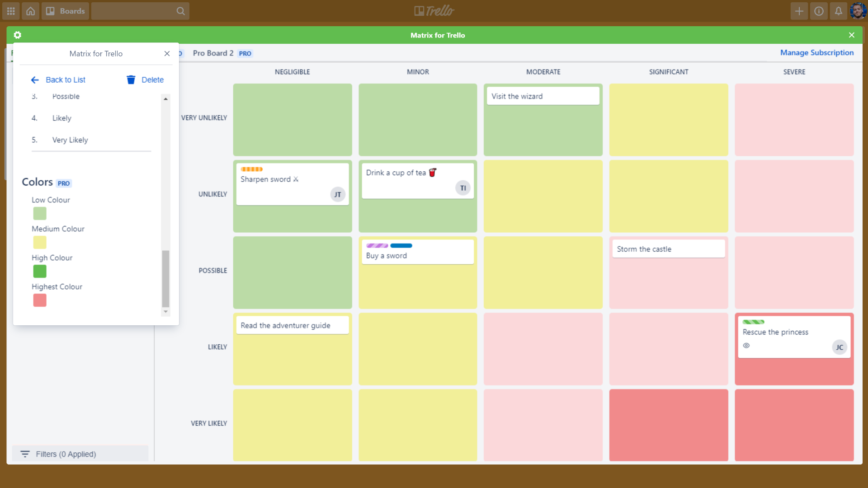Click the notifications bell icon
The image size is (868, 488).
(x=839, y=11)
